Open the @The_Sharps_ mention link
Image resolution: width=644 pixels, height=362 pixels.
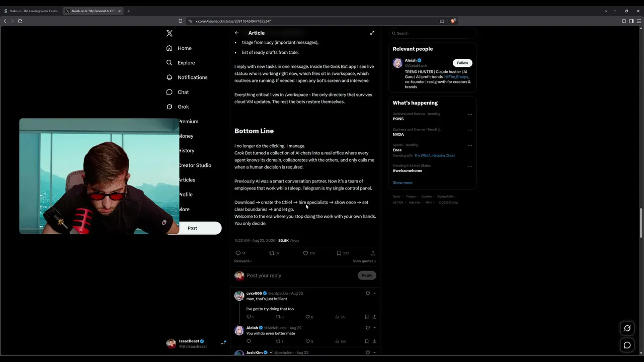click(457, 77)
